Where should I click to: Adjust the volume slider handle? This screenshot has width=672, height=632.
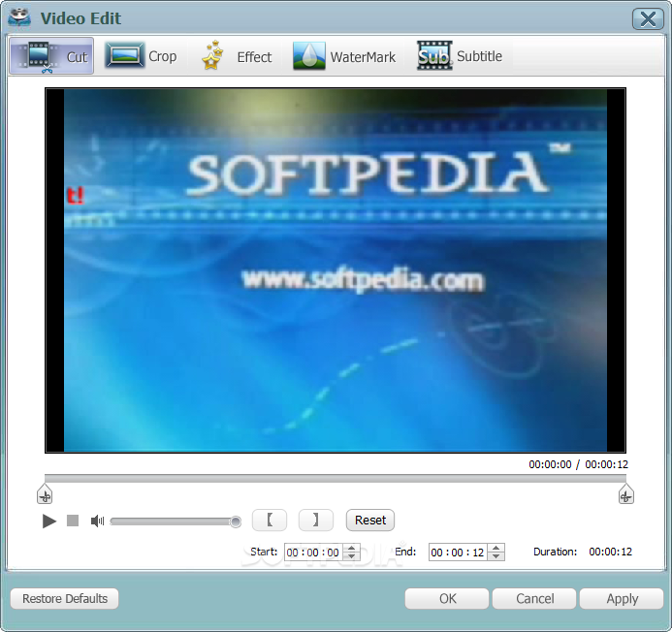point(236,521)
